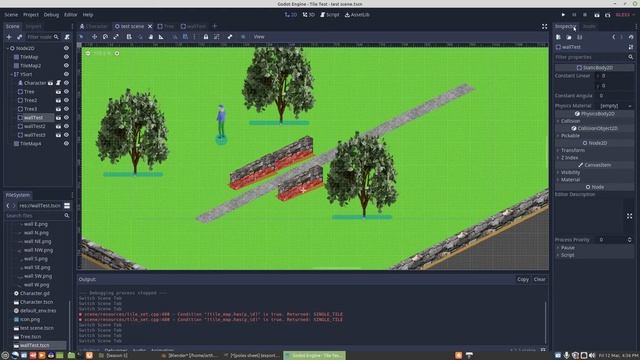This screenshot has height=360, width=640.
Task: Select the ruler measuring tool
Action: tap(161, 37)
